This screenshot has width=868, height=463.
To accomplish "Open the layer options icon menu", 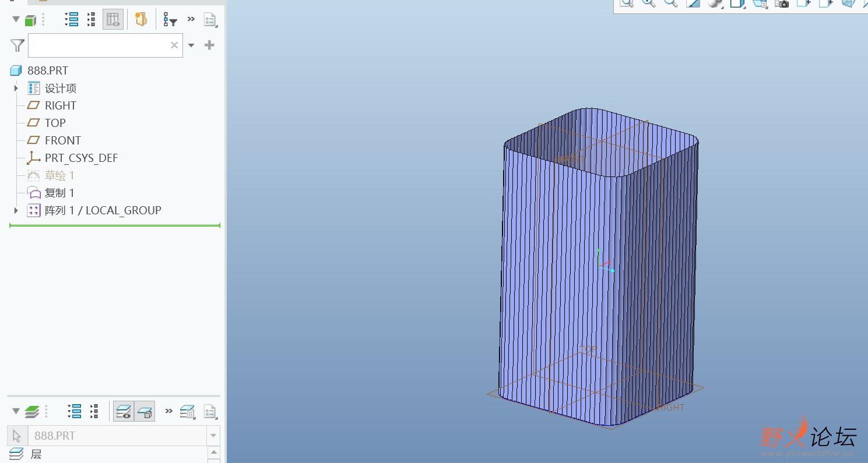I will click(x=188, y=412).
